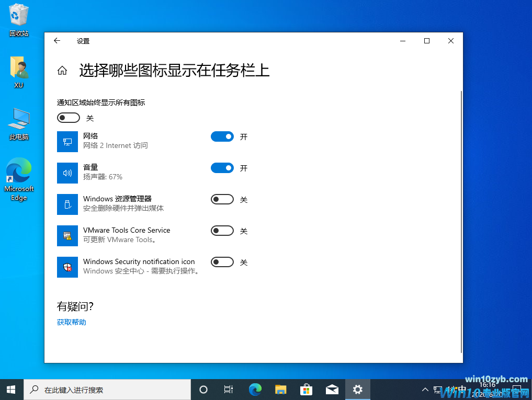
Task: Click the back arrow in Settings
Action: [57, 40]
